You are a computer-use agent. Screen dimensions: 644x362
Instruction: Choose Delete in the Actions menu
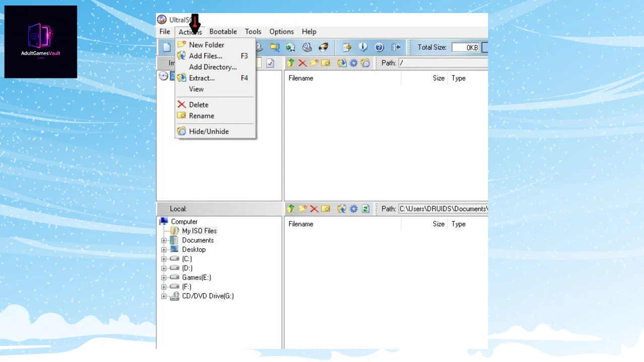click(215, 105)
